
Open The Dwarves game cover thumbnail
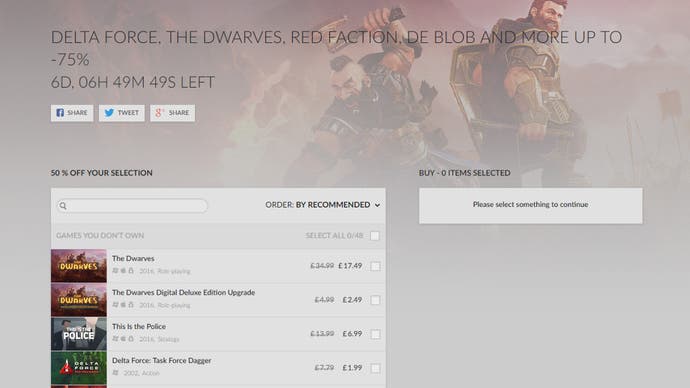click(79, 266)
